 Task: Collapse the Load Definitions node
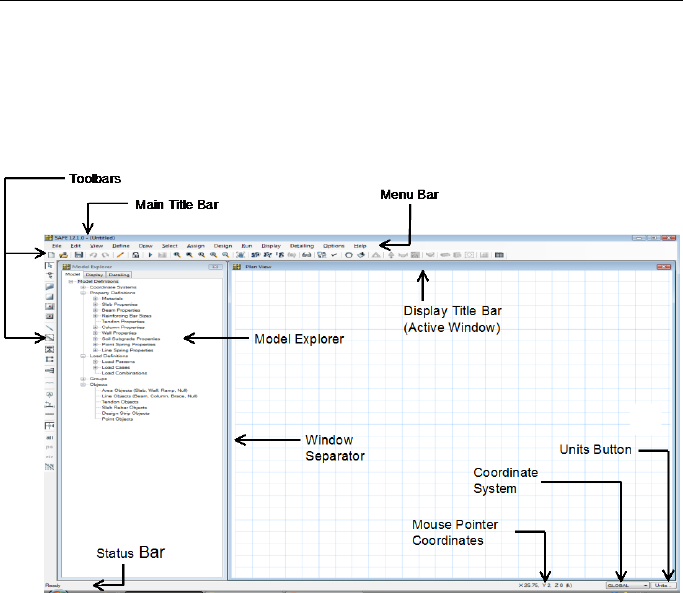[x=83, y=356]
